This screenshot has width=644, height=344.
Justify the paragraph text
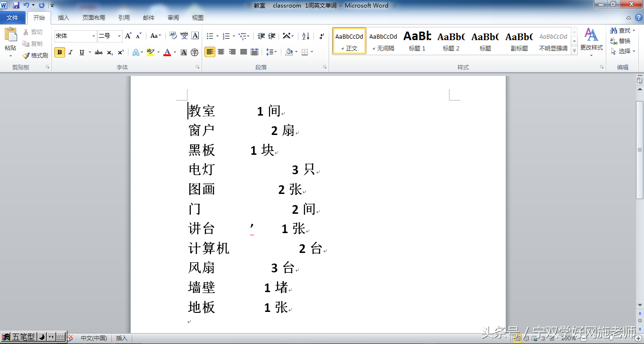[x=243, y=52]
